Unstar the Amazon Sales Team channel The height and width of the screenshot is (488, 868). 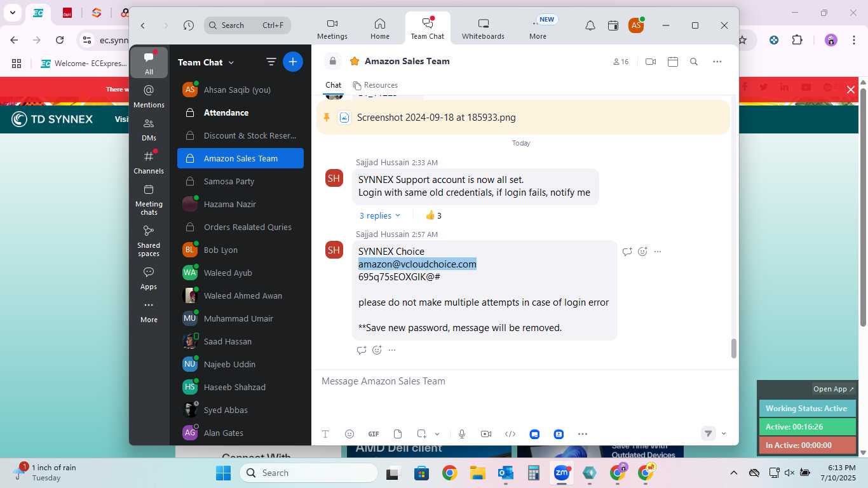click(x=355, y=61)
